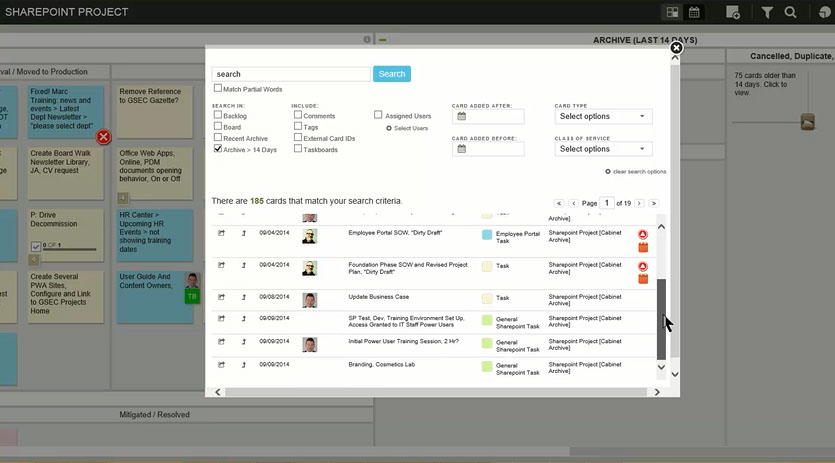
Task: Enable Match Partial Words checkbox
Action: [218, 89]
